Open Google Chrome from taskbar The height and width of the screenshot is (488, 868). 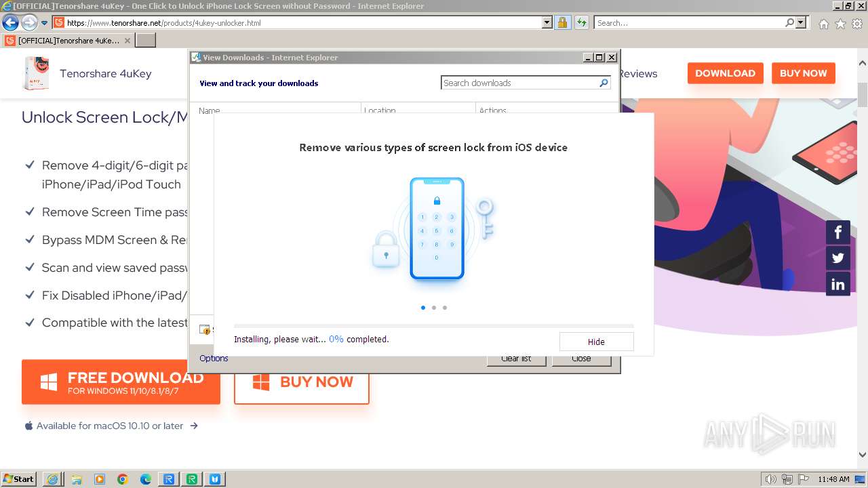coord(123,479)
